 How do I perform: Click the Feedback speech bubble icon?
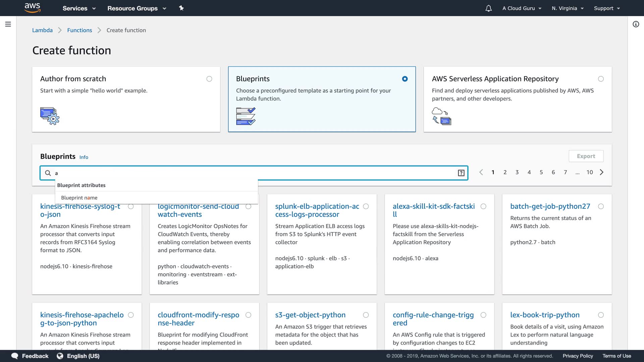pos(15,356)
